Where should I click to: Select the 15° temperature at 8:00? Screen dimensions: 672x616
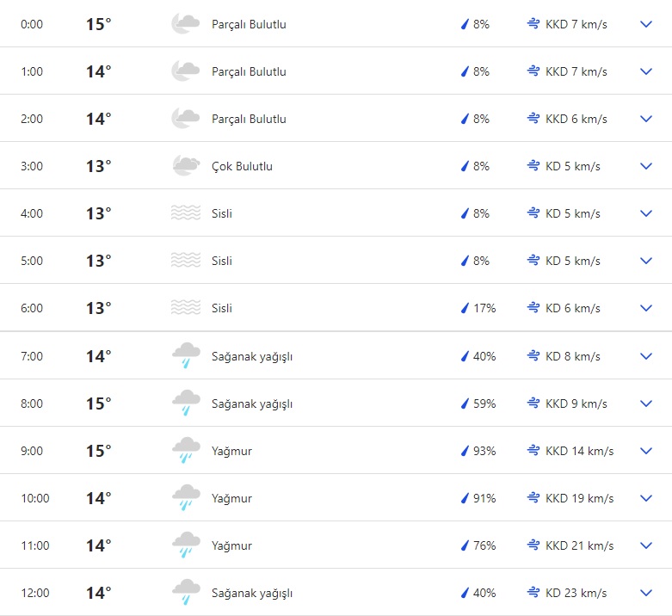pyautogui.click(x=98, y=403)
